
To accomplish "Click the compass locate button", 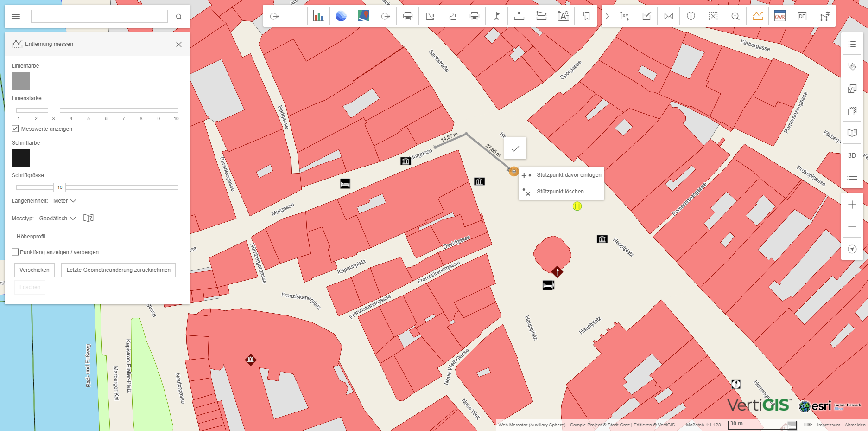I will (852, 249).
